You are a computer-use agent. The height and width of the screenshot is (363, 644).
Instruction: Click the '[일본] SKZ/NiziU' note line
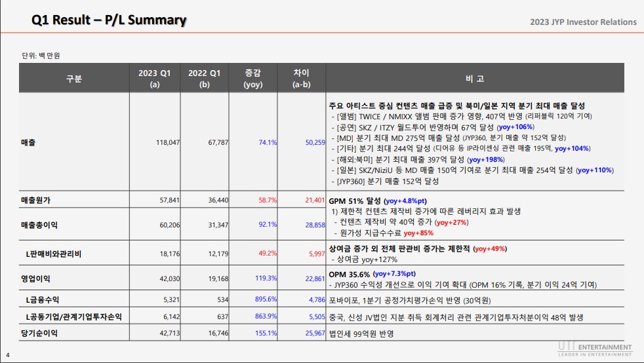tap(472, 170)
